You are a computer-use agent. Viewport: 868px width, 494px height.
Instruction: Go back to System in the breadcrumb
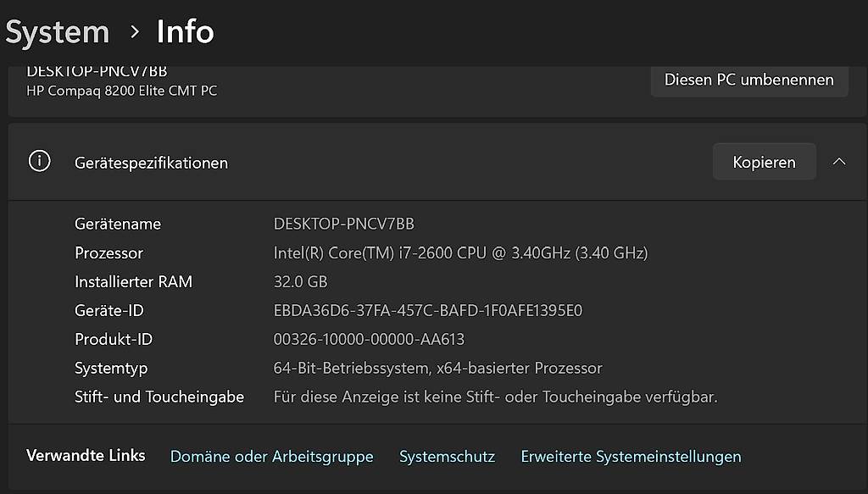click(x=58, y=32)
